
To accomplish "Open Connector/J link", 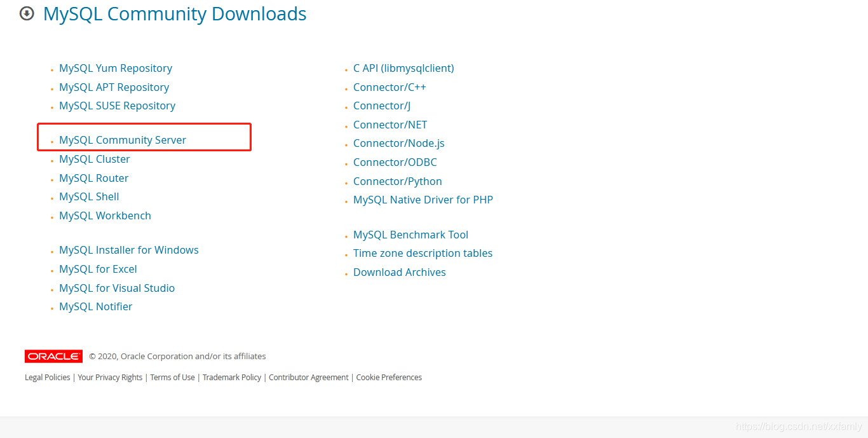I will [x=382, y=106].
